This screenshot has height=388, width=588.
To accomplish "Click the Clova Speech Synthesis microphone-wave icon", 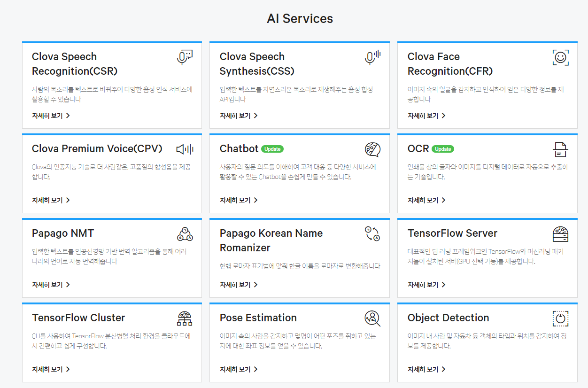I will pyautogui.click(x=372, y=57).
